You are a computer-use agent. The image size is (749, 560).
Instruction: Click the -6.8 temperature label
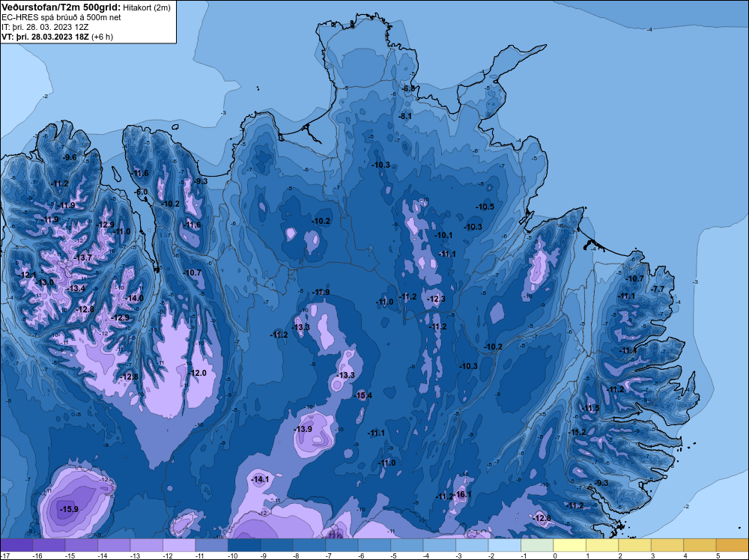(408, 89)
